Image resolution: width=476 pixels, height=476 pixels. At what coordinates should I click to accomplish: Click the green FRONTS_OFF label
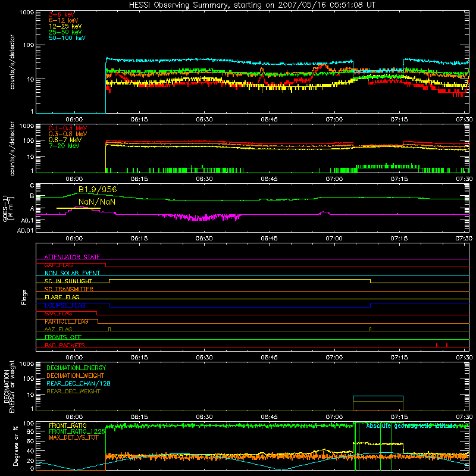pos(63,337)
